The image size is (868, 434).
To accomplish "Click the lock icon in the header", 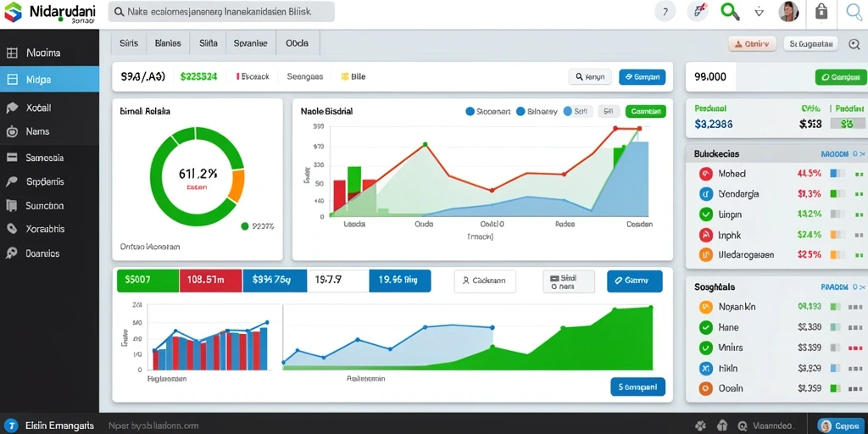I will (x=821, y=11).
